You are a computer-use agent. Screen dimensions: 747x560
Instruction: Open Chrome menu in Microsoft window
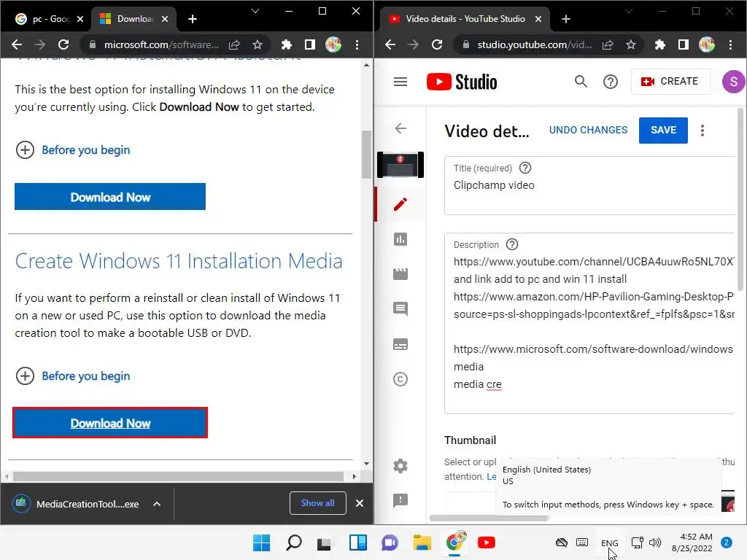(357, 44)
